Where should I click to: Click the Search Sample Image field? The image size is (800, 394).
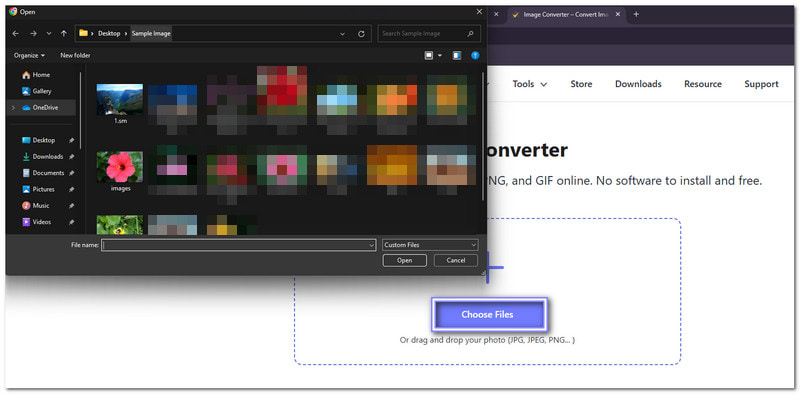click(x=429, y=34)
